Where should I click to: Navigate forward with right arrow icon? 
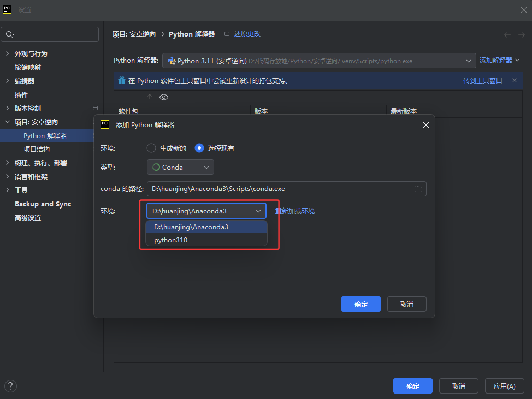pyautogui.click(x=522, y=35)
